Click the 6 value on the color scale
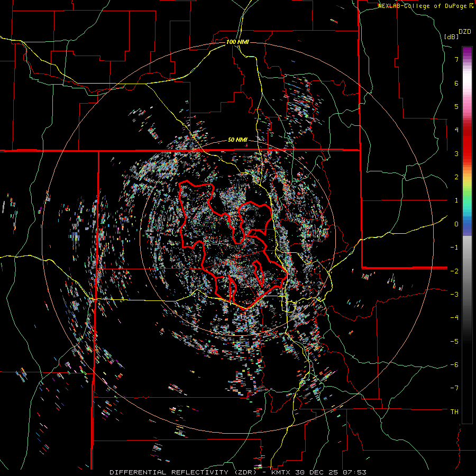This screenshot has width=476, height=476. (456, 83)
